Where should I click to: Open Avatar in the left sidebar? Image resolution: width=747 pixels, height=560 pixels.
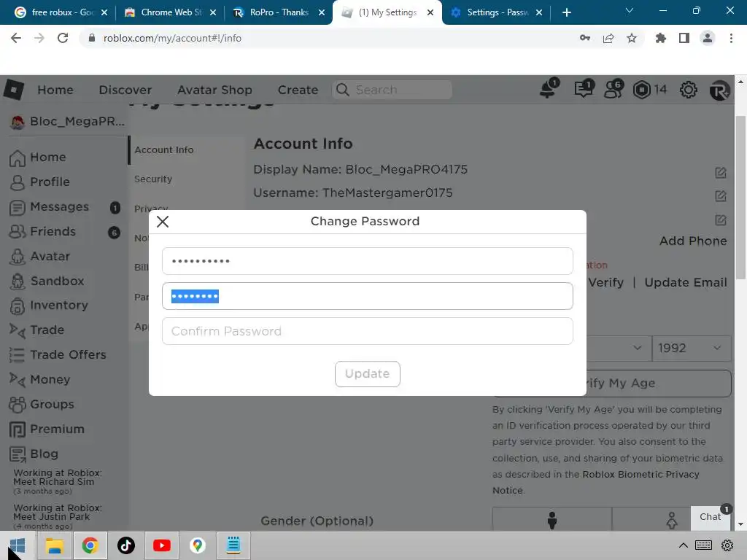click(39, 256)
